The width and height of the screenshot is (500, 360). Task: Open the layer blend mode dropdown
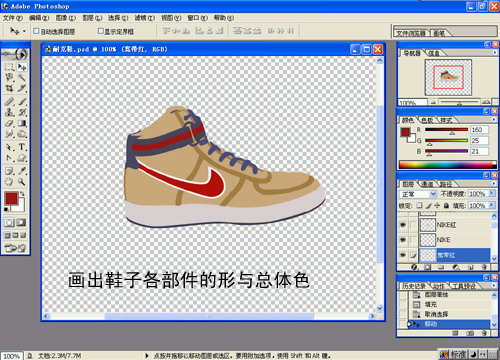click(418, 194)
